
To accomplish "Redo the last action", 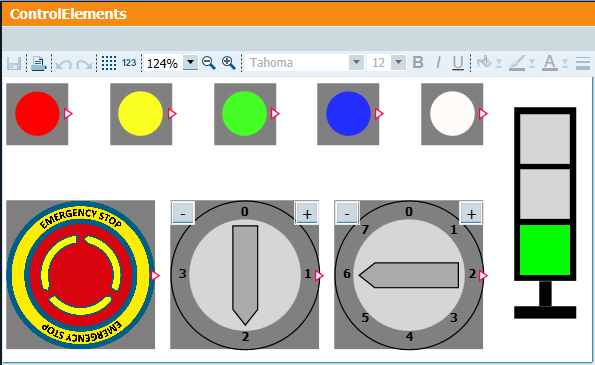I will point(84,64).
